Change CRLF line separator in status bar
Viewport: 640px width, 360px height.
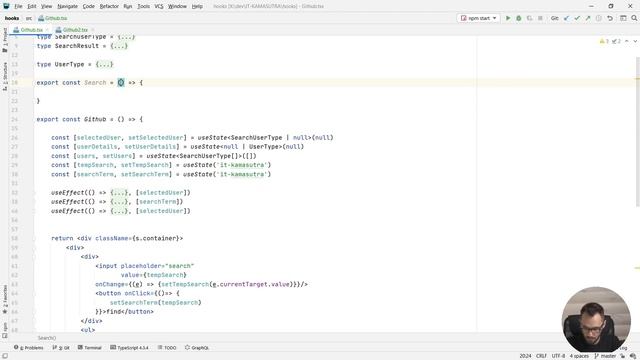pos(541,356)
